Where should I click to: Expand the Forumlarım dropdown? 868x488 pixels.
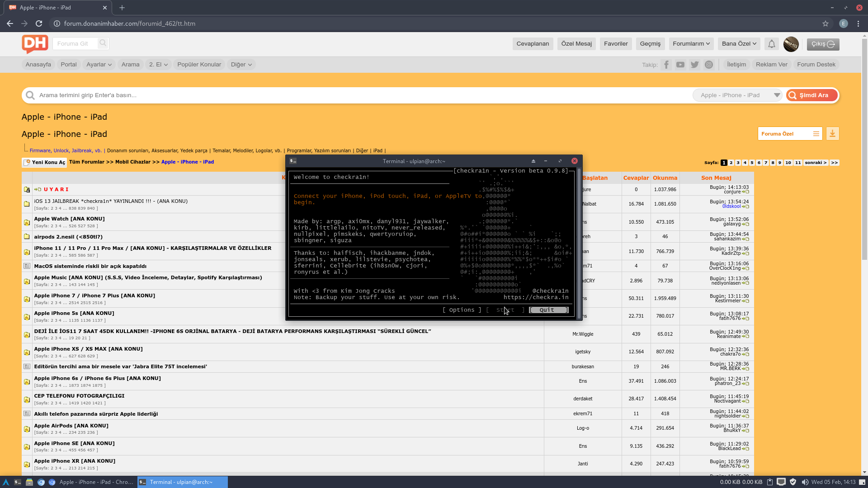[691, 44]
